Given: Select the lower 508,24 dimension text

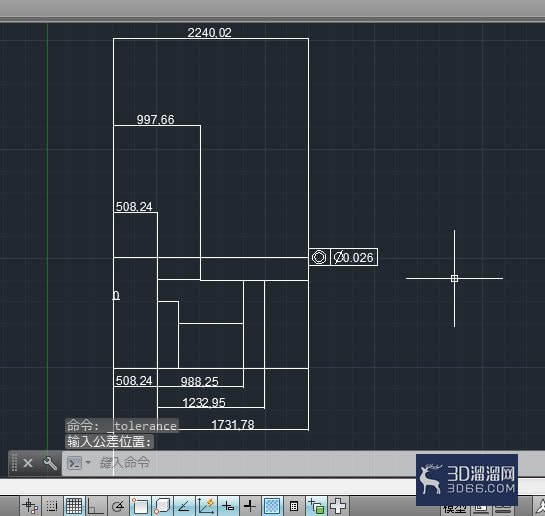Looking at the screenshot, I should click(134, 380).
